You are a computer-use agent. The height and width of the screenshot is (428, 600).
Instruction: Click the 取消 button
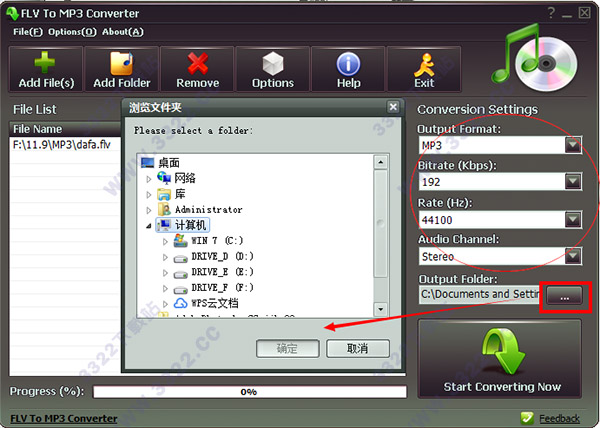click(x=357, y=348)
